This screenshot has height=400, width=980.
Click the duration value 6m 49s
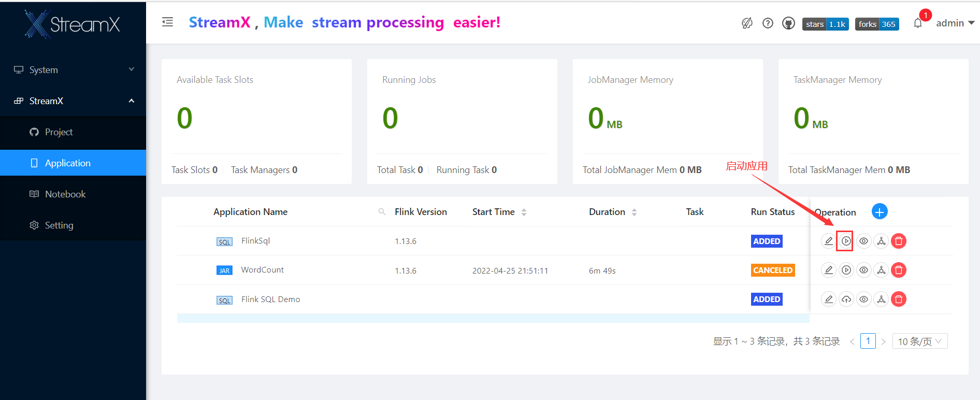(x=602, y=270)
